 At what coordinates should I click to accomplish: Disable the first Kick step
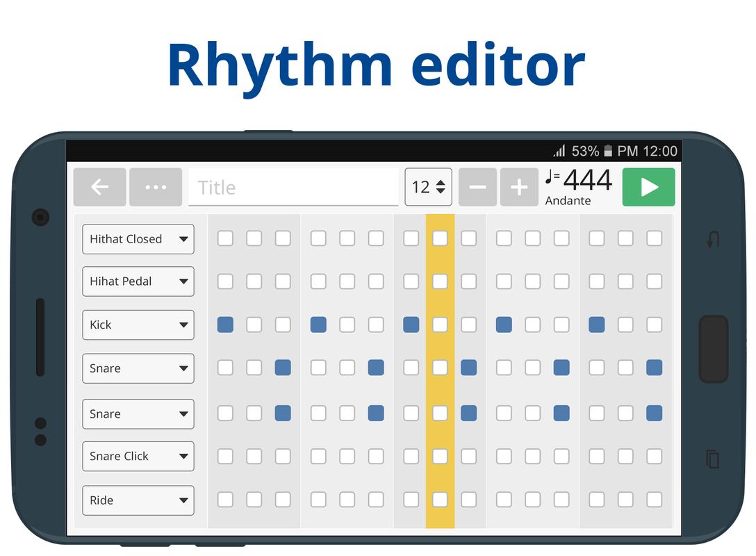click(x=225, y=325)
